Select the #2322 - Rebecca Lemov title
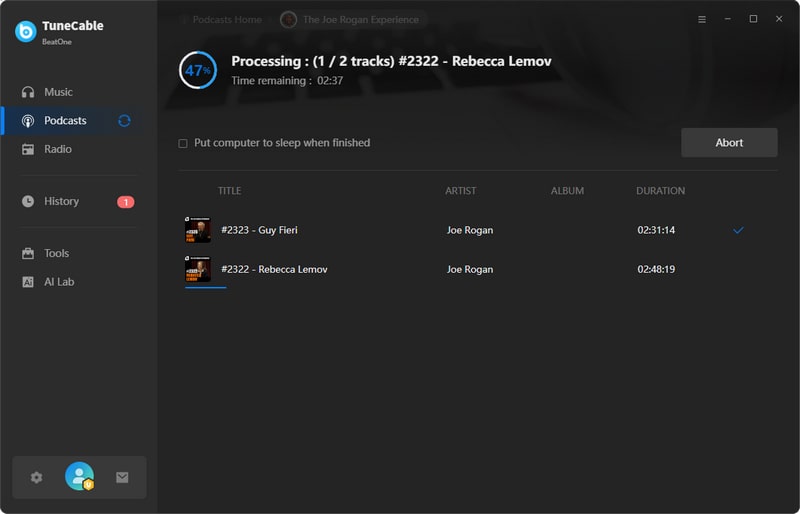The height and width of the screenshot is (514, 800). 274,269
